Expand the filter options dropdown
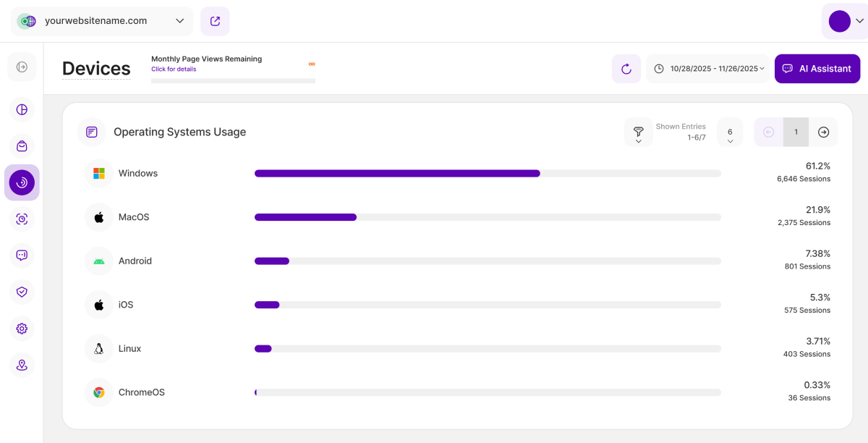Screen dimensions: 868x443 [638, 132]
